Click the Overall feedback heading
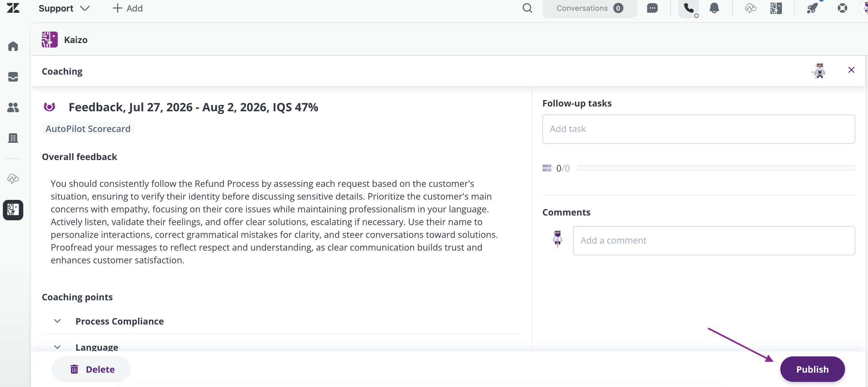Viewport: 868px width, 387px height. click(79, 157)
